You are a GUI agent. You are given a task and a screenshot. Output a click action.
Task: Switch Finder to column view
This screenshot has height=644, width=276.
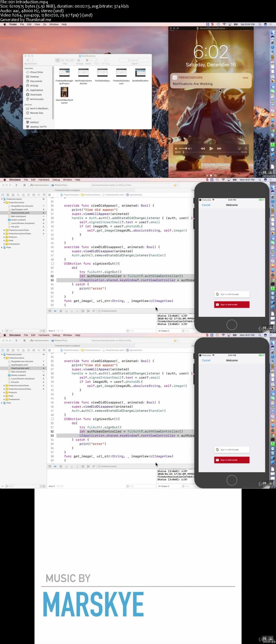[67, 60]
